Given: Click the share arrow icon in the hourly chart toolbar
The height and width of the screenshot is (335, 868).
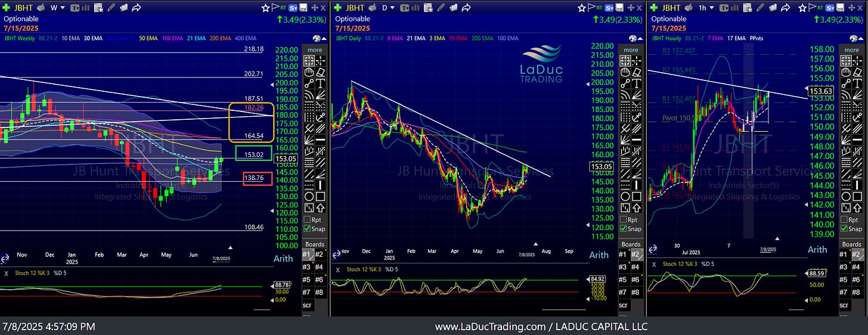Looking at the screenshot, I should 786,8.
